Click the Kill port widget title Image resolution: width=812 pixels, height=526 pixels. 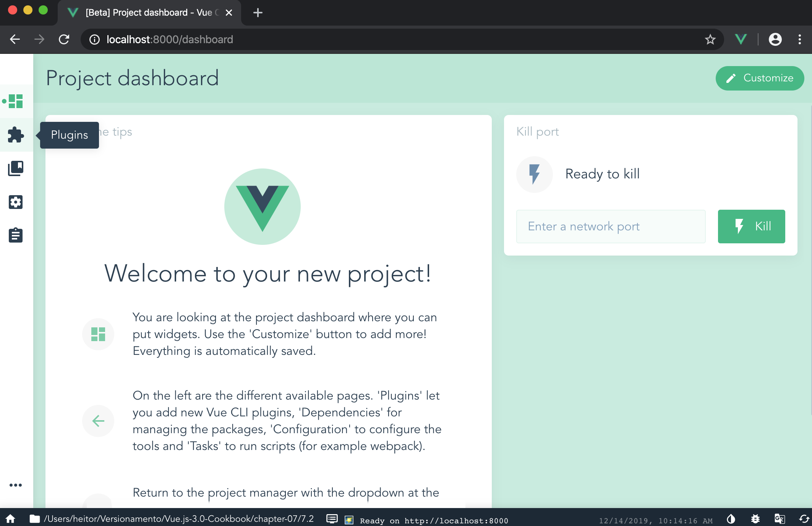(x=537, y=132)
